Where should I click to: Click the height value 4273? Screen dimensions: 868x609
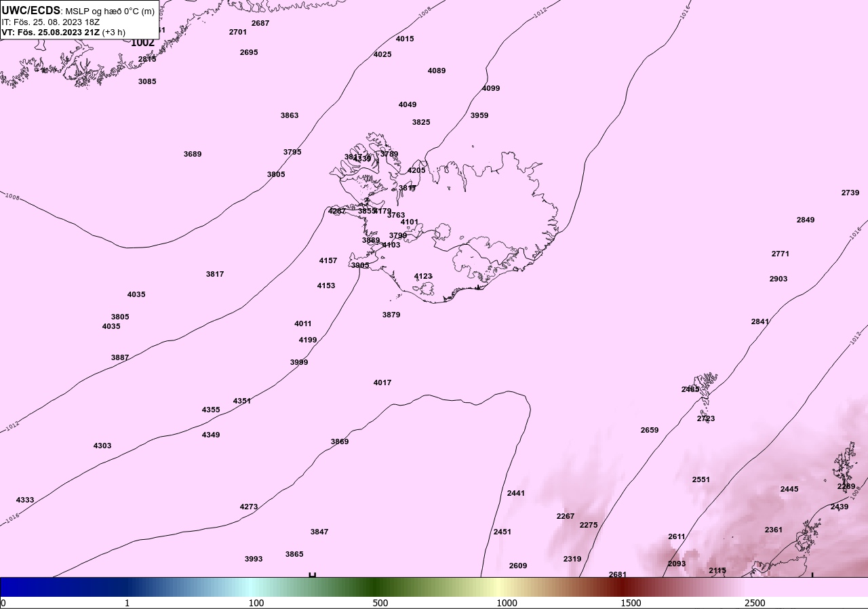249,507
